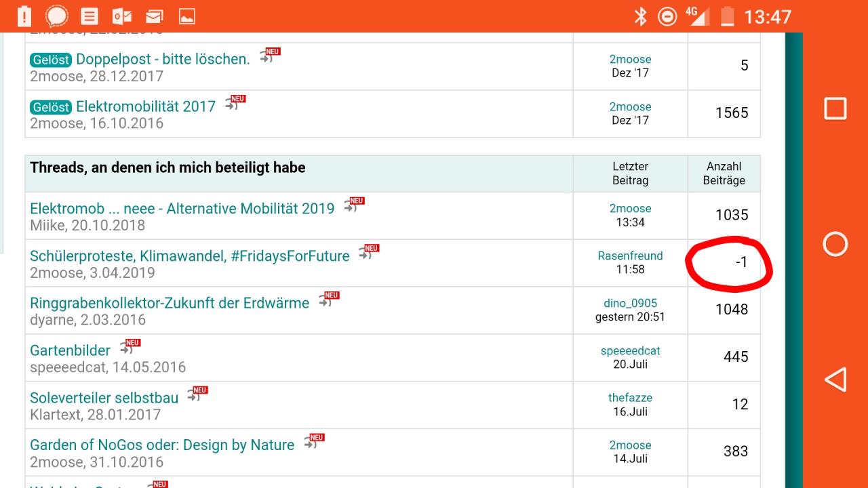Viewport: 868px width, 488px height.
Task: Open 'Schülerproteste, Klimawandel, #FridaysForFuture' thread
Action: point(190,256)
